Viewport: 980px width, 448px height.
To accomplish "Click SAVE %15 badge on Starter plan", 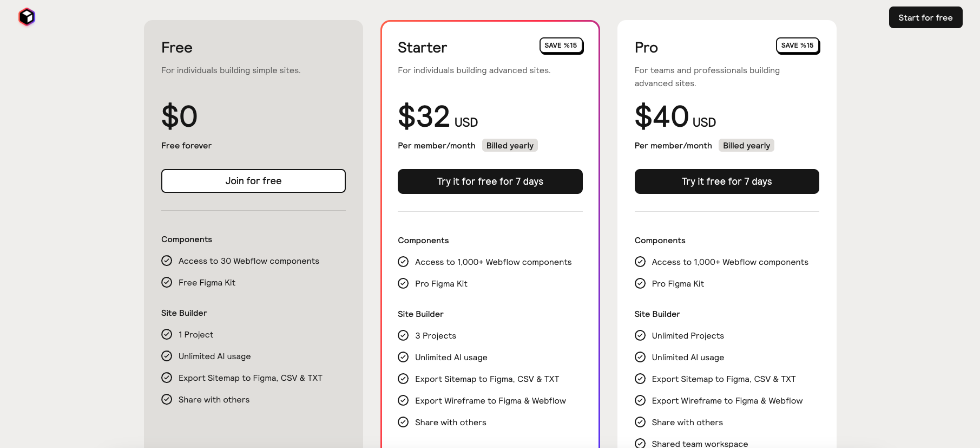I will tap(561, 46).
